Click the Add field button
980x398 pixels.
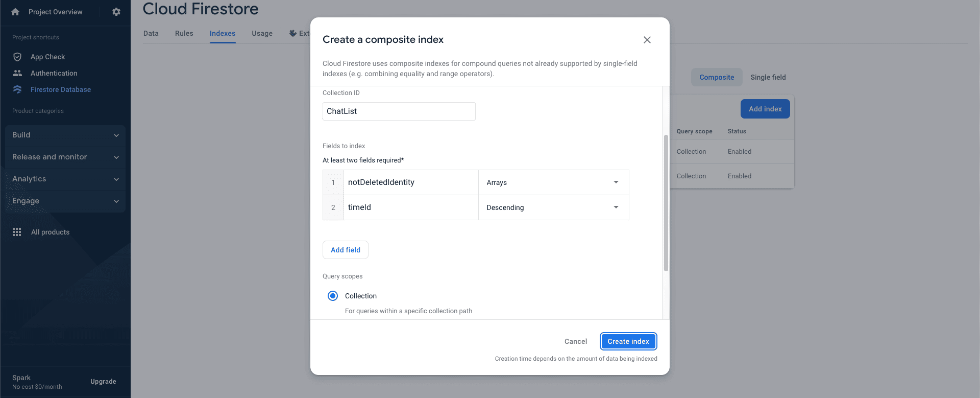tap(346, 250)
